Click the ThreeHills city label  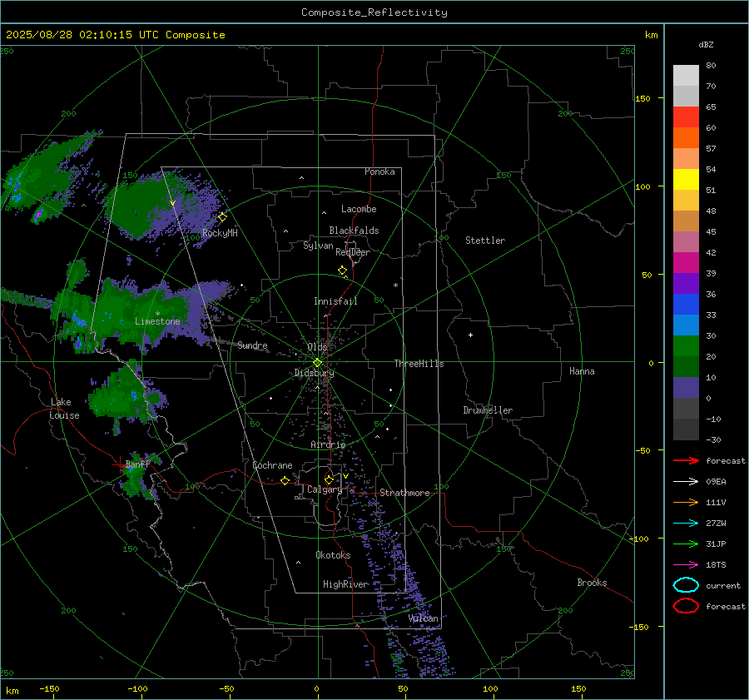tap(419, 364)
